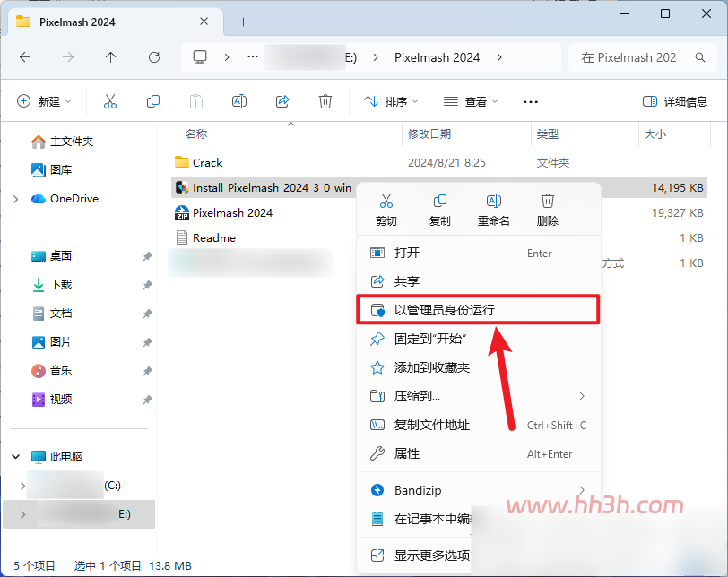
Task: Click the PC monitor icon in address bar
Action: (x=200, y=57)
